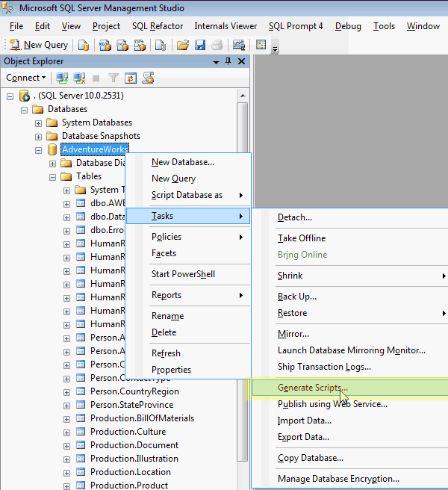Select the Database Snapshots tree item
448x490 pixels.
point(101,136)
